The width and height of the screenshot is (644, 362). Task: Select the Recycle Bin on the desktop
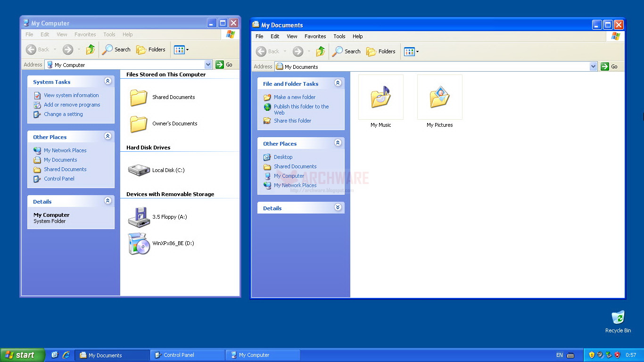[x=618, y=322]
